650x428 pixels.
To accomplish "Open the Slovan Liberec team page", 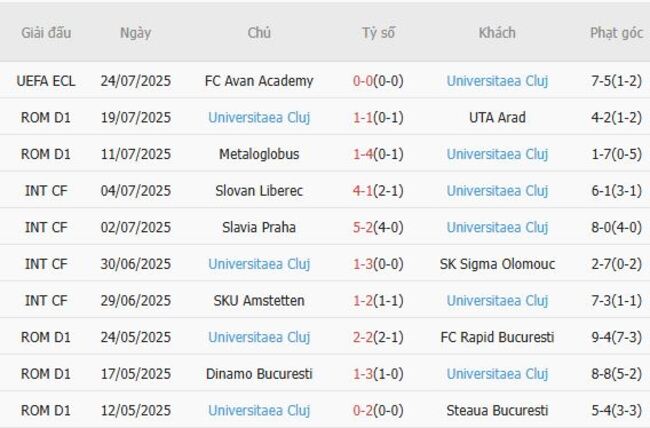I will [259, 191].
